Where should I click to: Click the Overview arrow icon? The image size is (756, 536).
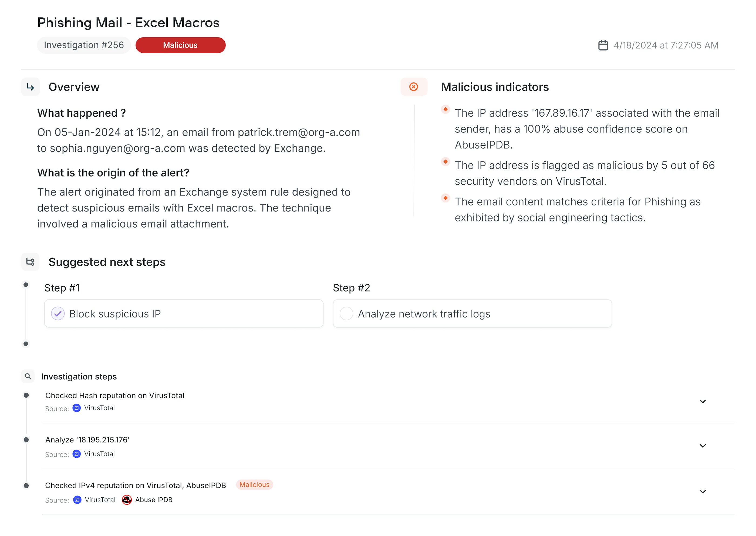[x=30, y=87]
